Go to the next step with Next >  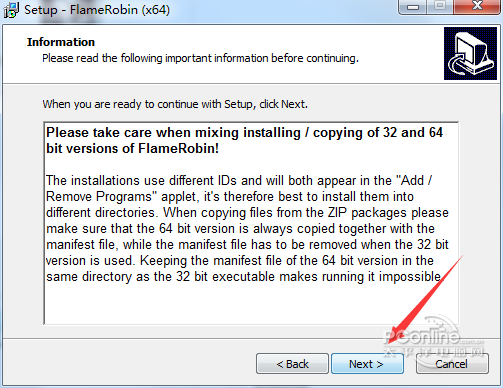click(x=367, y=364)
